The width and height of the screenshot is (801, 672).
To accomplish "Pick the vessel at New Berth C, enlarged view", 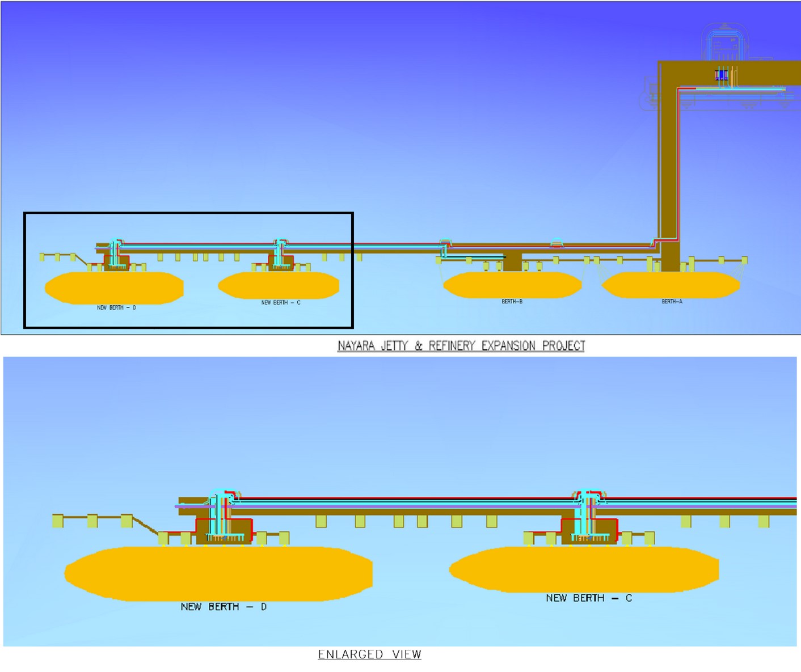I will [x=584, y=568].
